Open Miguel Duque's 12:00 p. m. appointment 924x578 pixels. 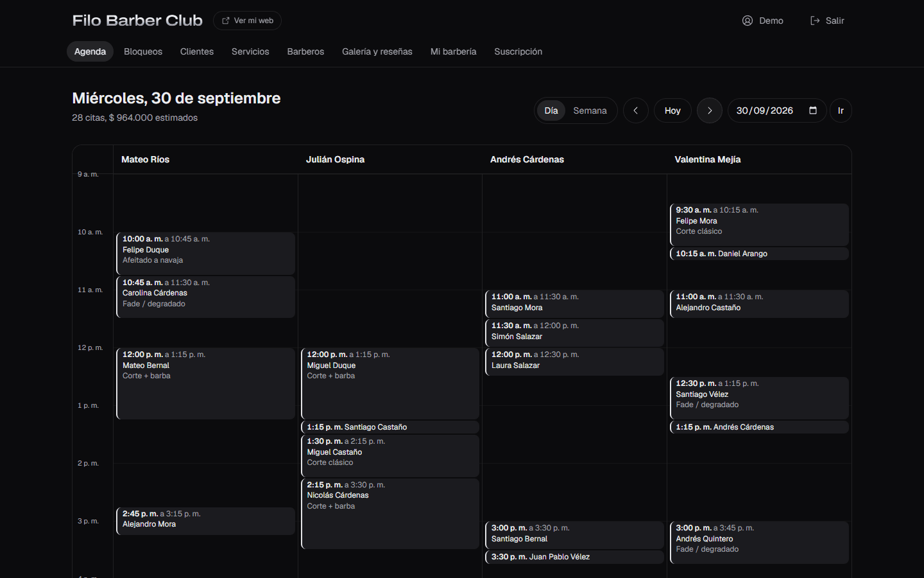pyautogui.click(x=390, y=383)
